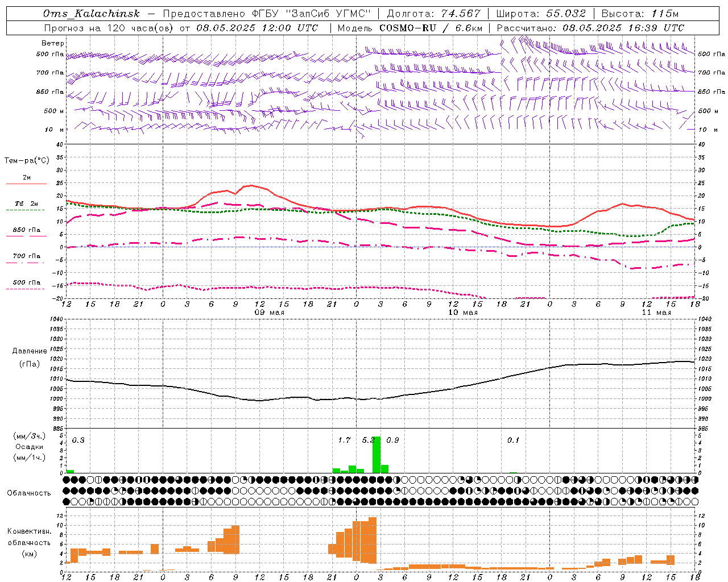This screenshot has height=582, width=728.
Task: Click the 11 мая date label
Action: point(656,313)
